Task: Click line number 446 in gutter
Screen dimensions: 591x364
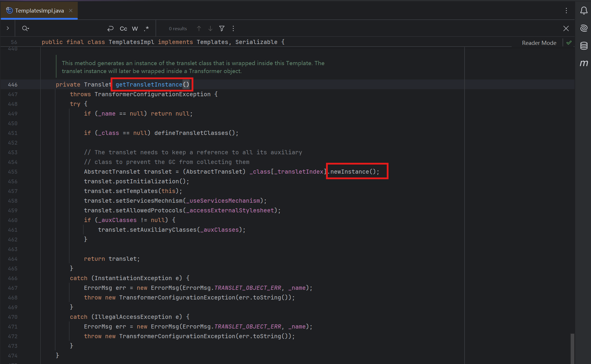Action: [x=13, y=85]
